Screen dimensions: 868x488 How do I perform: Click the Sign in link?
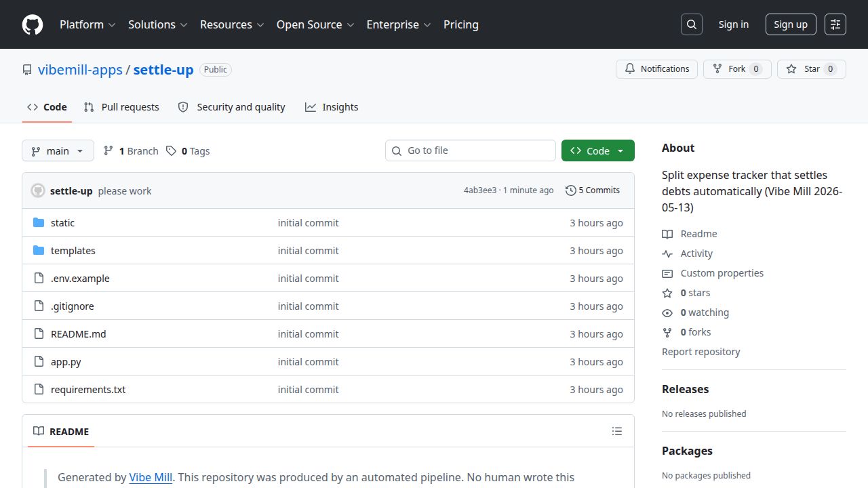click(734, 24)
